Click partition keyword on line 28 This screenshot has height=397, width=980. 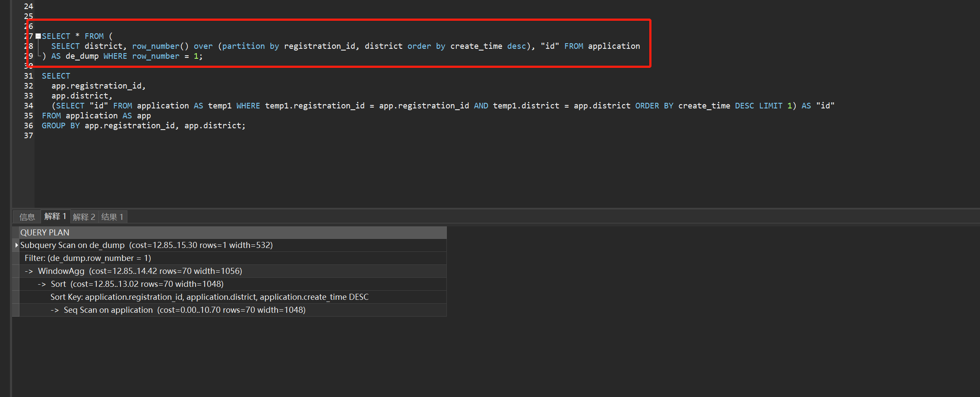click(x=243, y=46)
